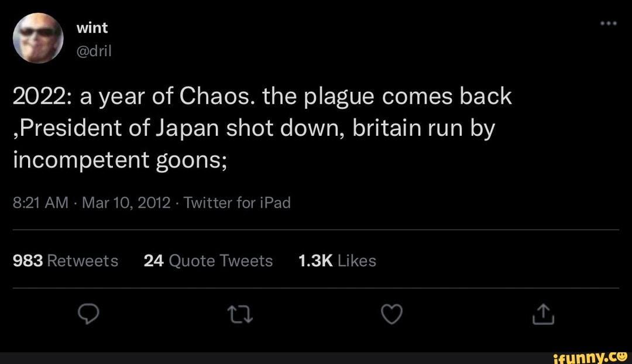632x364 pixels.
Task: Select the heart outline to favorite
Action: pyautogui.click(x=392, y=314)
